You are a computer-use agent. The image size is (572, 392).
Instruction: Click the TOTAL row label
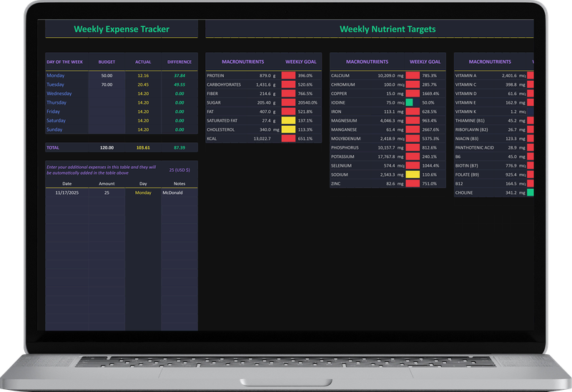tap(52, 148)
